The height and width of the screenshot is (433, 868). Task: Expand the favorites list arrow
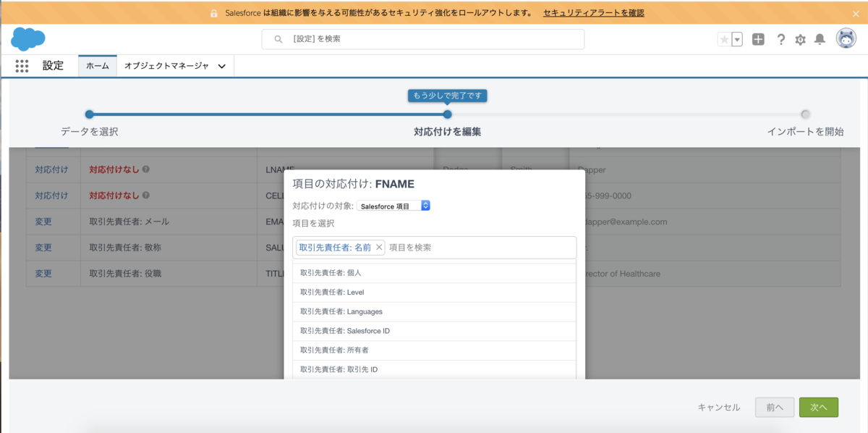(737, 40)
